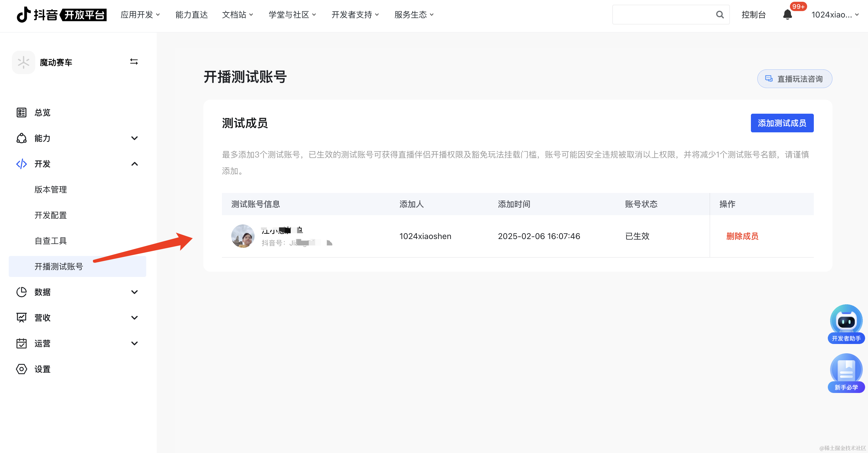
Task: Click the 删除成员 link
Action: pos(742,236)
